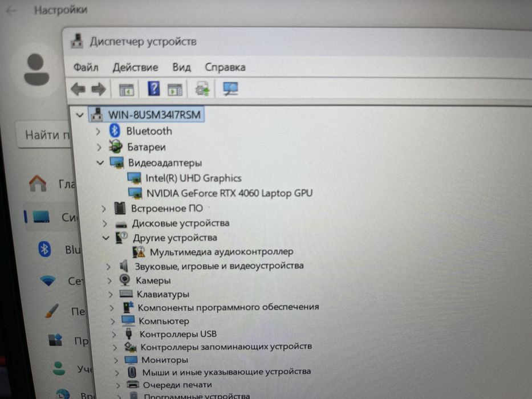Image resolution: width=532 pixels, height=399 pixels.
Task: Click the Другие устройства unknown device icon
Action: 121,238
